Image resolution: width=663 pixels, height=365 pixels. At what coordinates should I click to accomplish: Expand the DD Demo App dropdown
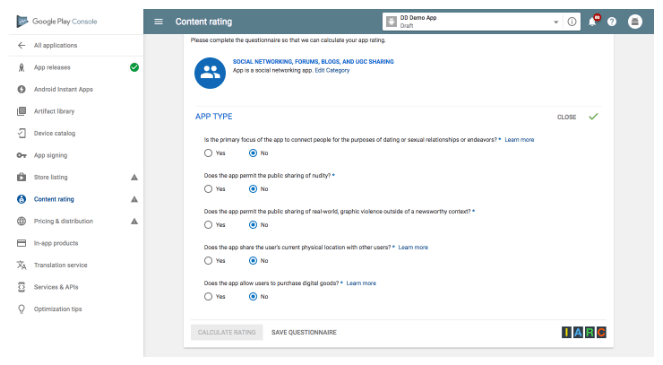pos(556,22)
